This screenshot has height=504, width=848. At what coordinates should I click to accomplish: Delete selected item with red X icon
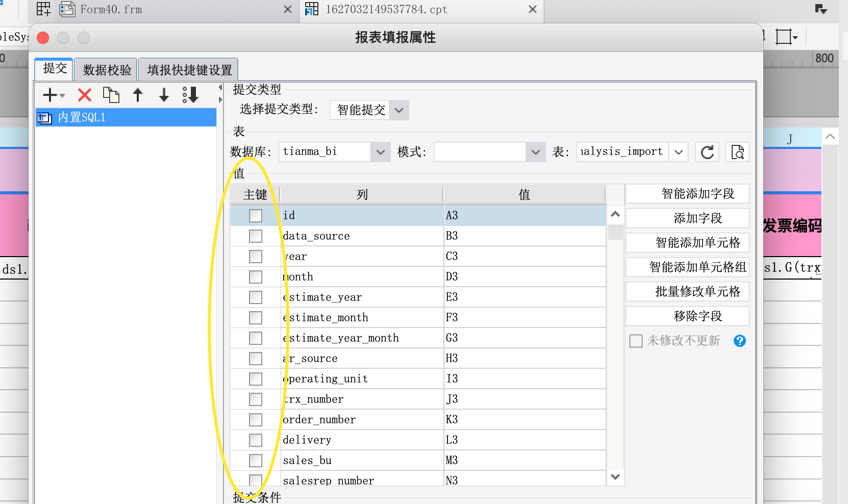point(85,95)
